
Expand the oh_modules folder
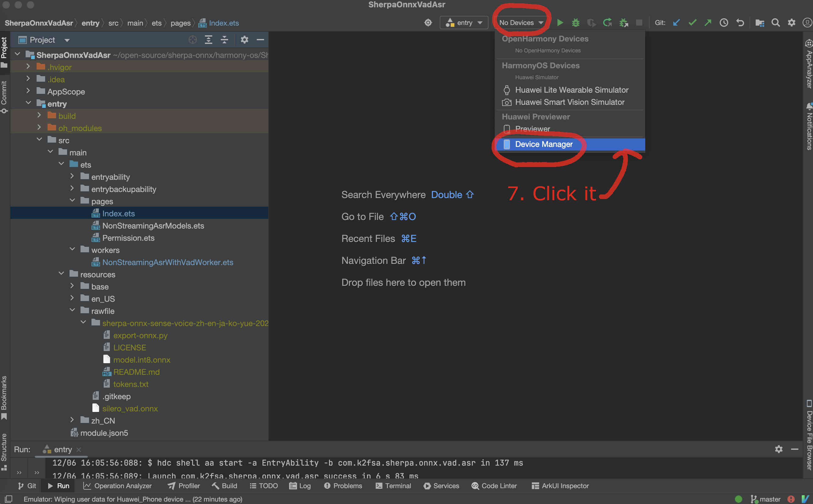pos(39,128)
